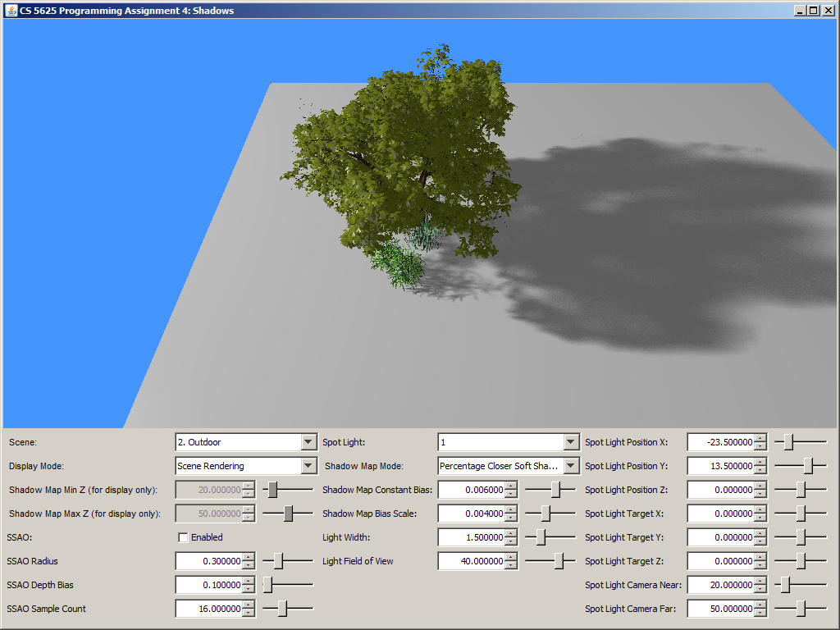
Task: Enable the SSAO checkbox
Action: point(184,537)
